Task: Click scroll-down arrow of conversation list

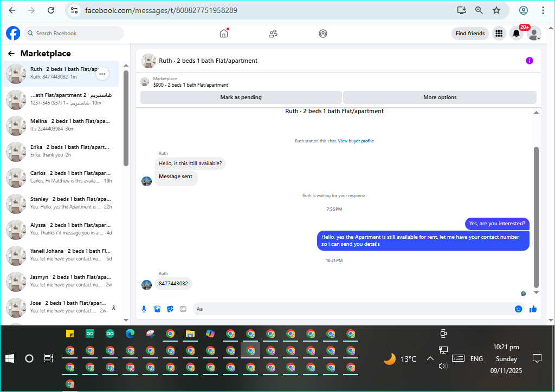Action: 126,320
